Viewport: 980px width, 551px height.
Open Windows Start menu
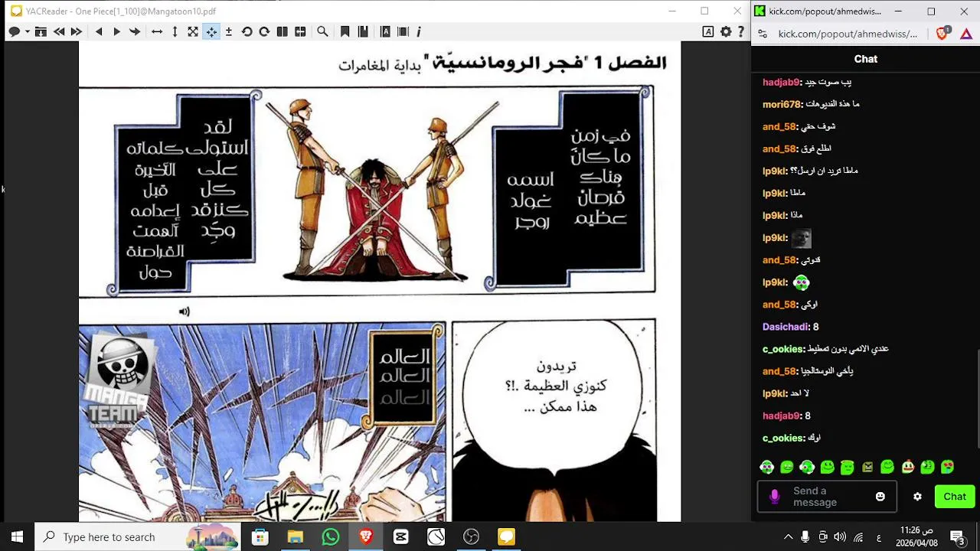[17, 537]
